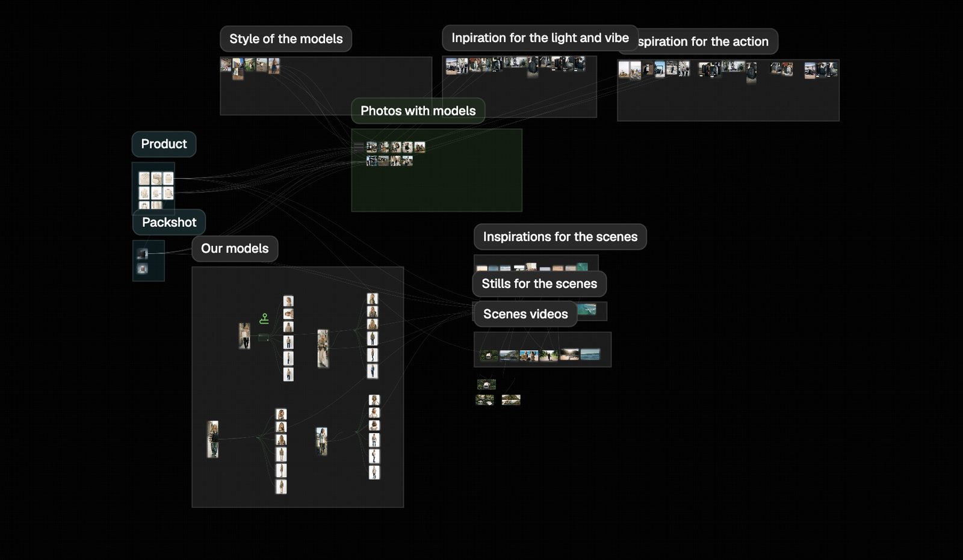
Task: Select the teal aerial sea thumbnail by Scenes videos
Action: click(587, 310)
